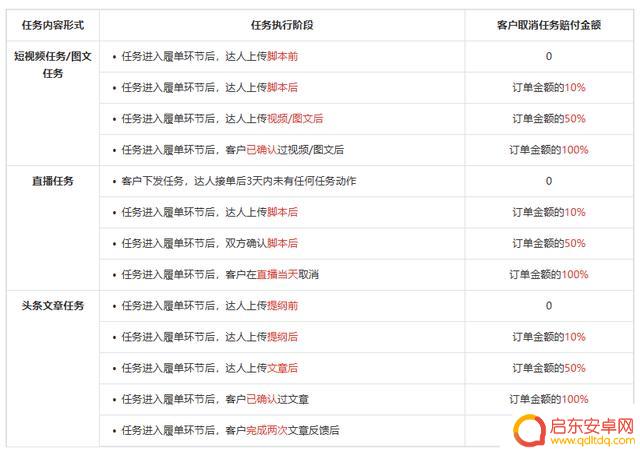This screenshot has height=452, width=640.
Task: Click 订单金额的50% for 达人上传文章后
Action: point(549,368)
